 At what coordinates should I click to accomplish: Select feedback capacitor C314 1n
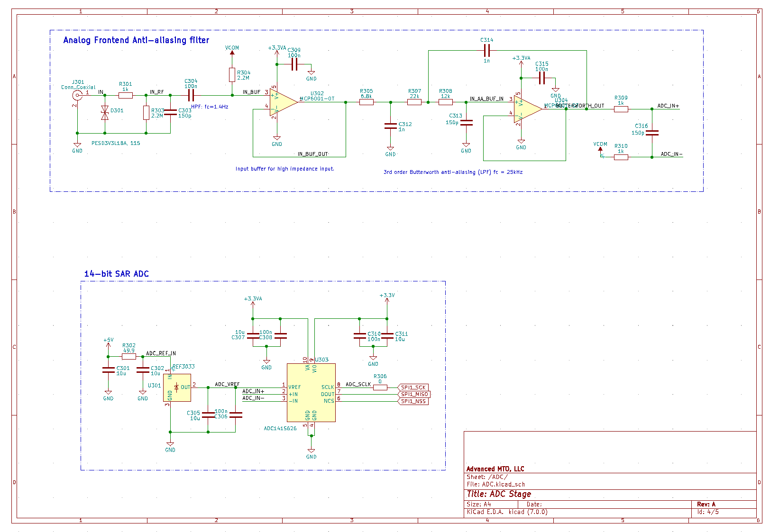pyautogui.click(x=486, y=51)
